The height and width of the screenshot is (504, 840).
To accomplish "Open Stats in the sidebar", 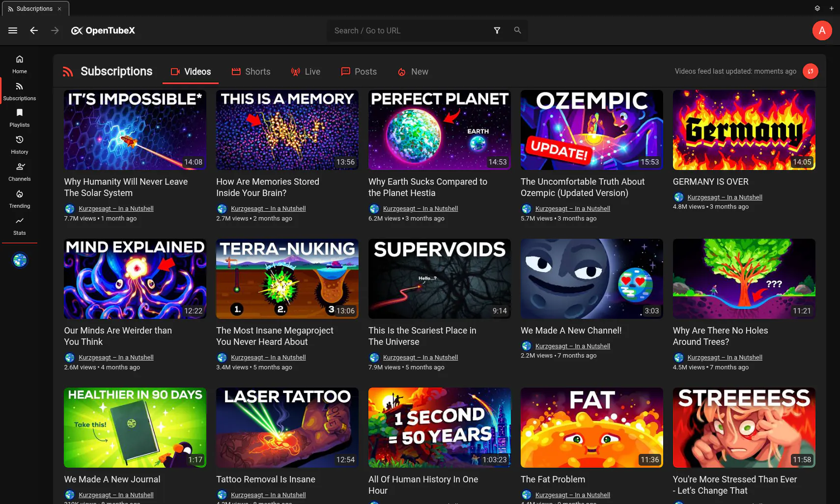I will [20, 226].
